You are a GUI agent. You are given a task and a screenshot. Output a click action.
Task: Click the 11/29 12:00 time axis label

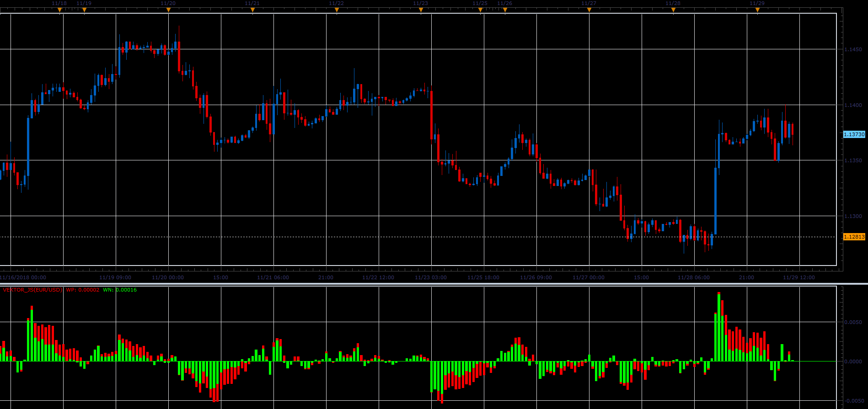(x=799, y=277)
